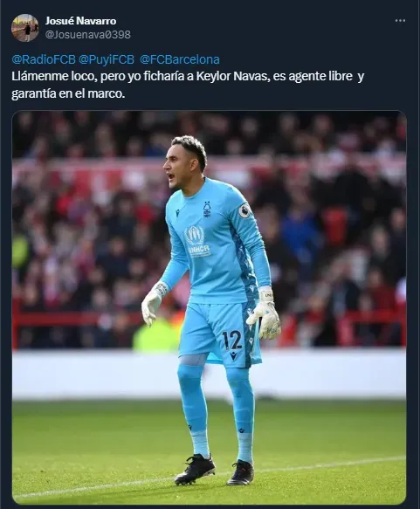Open the @Josuenava0398 handle
Screen dimensions: 420x509
point(88,34)
